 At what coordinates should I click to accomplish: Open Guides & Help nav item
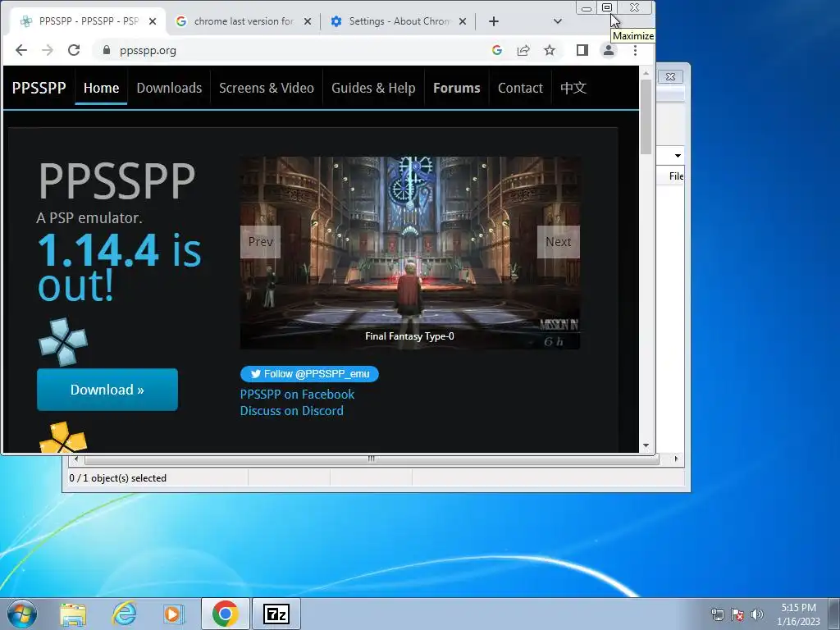pos(373,88)
